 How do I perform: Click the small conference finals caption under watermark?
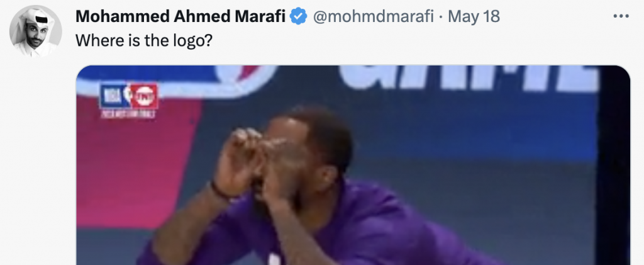[x=128, y=115]
